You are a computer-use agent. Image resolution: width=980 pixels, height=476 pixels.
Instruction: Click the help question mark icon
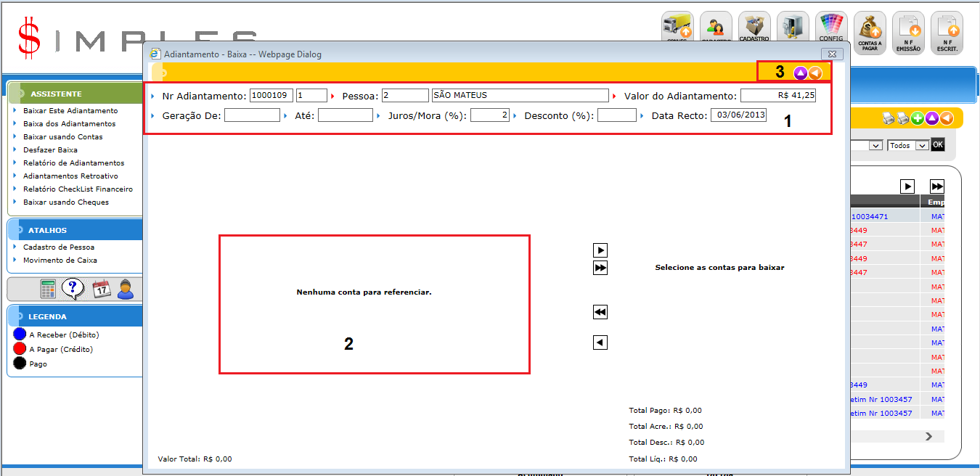pos(73,289)
